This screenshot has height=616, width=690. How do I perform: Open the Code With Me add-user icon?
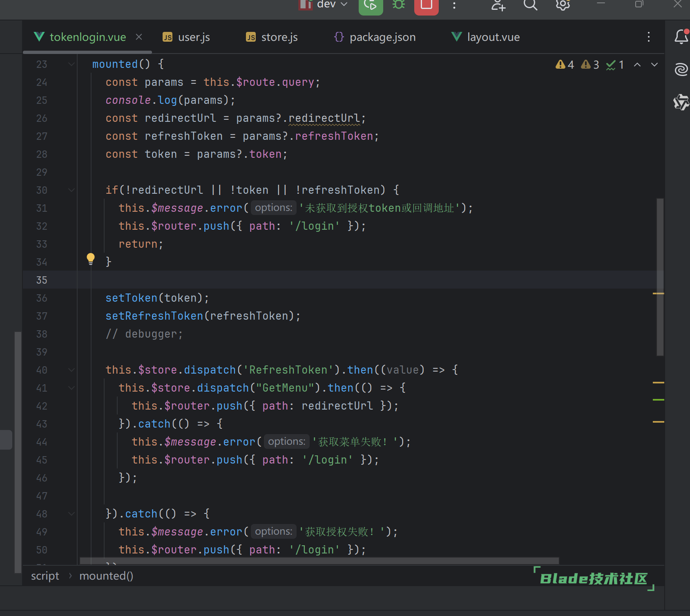point(498,5)
